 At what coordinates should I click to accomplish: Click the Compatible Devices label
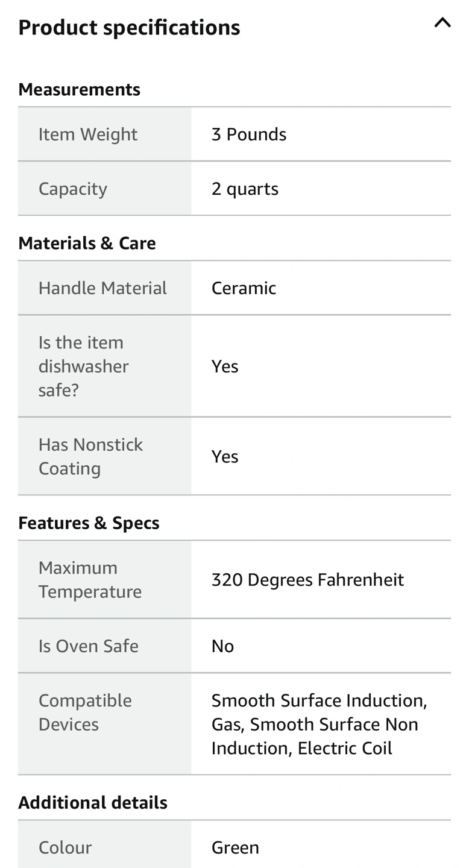point(85,712)
